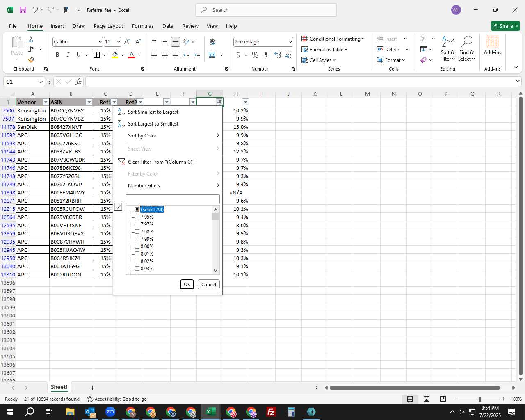Viewport: 525px width, 420px height.
Task: Open the Ref2 column filter dropdown
Action: 141,102
